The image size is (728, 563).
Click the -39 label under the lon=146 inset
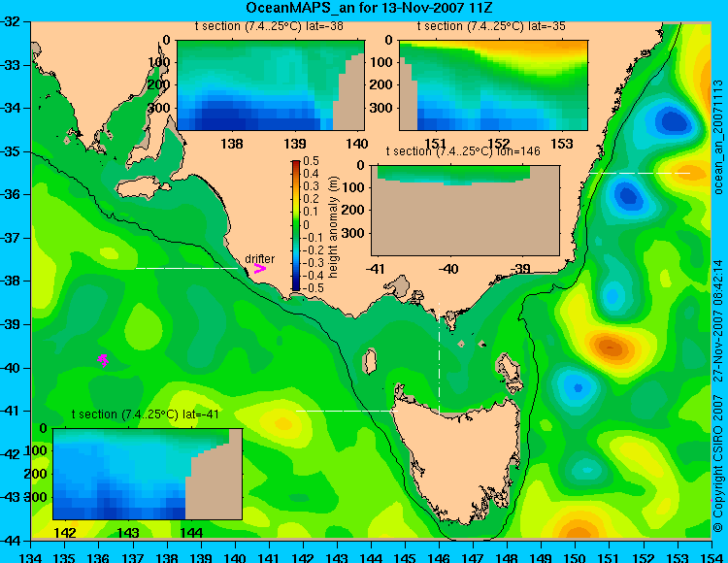(x=520, y=269)
